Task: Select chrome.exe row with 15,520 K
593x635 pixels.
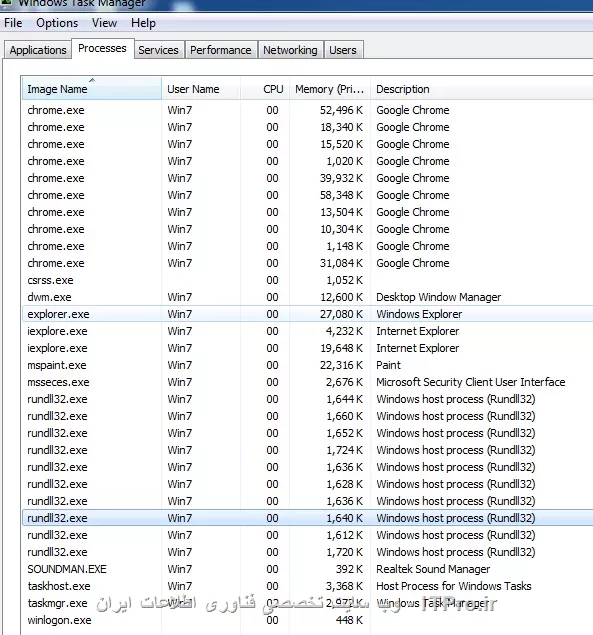Action: pyautogui.click(x=308, y=144)
